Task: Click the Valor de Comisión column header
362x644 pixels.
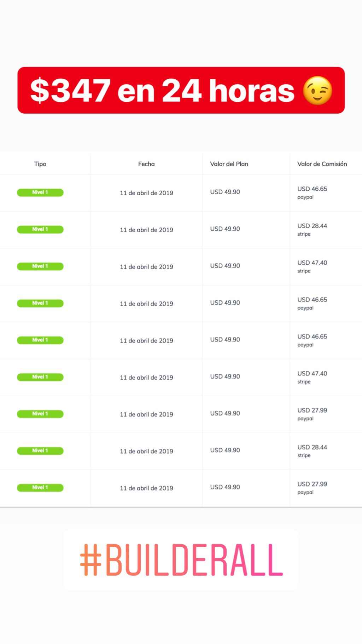Action: [322, 164]
